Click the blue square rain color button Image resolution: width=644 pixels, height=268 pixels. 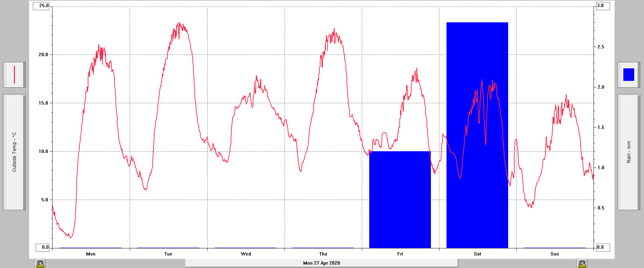coord(629,75)
